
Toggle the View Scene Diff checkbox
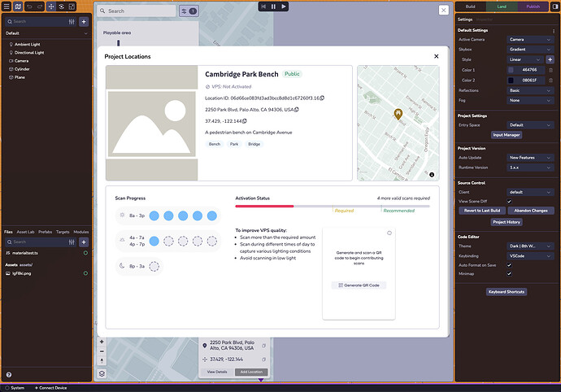pos(509,201)
